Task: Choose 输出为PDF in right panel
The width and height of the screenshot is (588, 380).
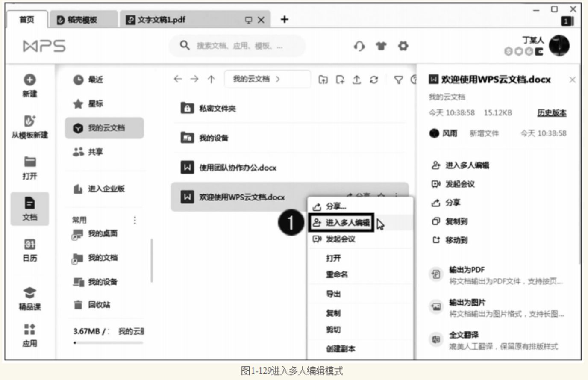Action: 496,275
